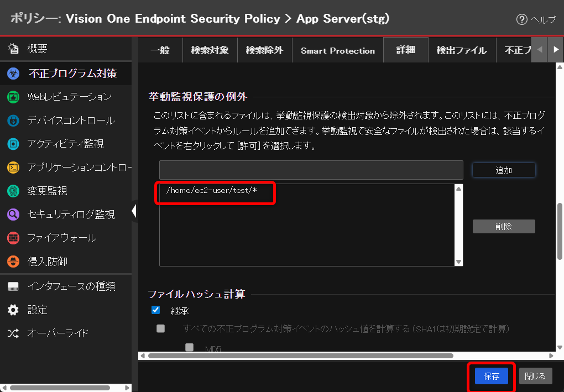Click the exception list scroll-down arrow
564x392 pixels.
click(x=458, y=262)
